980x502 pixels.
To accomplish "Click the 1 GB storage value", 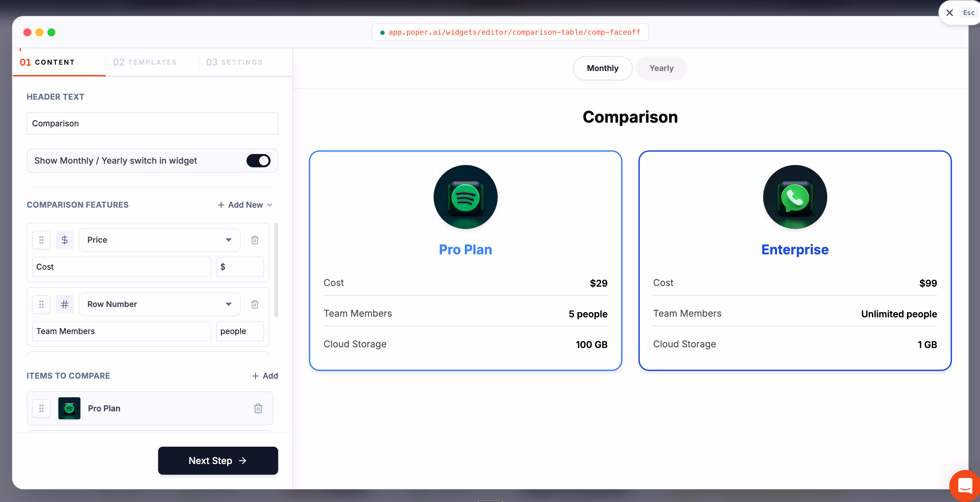I will [x=927, y=345].
